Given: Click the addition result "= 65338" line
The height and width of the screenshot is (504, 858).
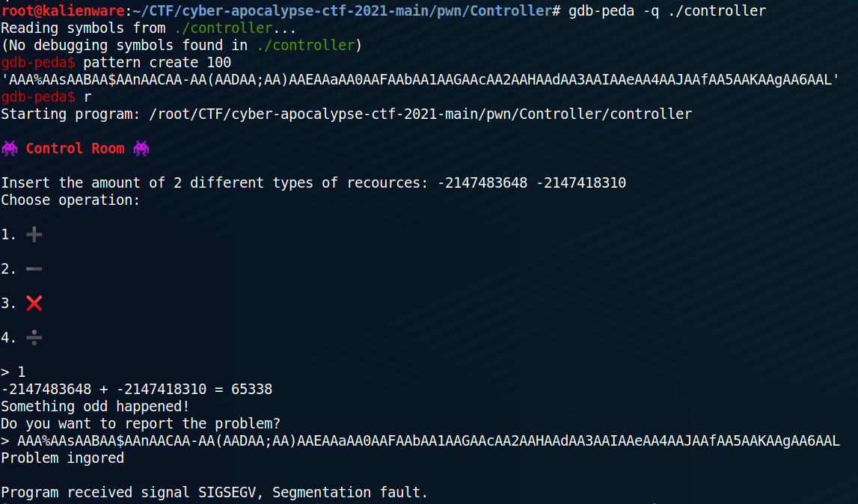Looking at the screenshot, I should (137, 389).
